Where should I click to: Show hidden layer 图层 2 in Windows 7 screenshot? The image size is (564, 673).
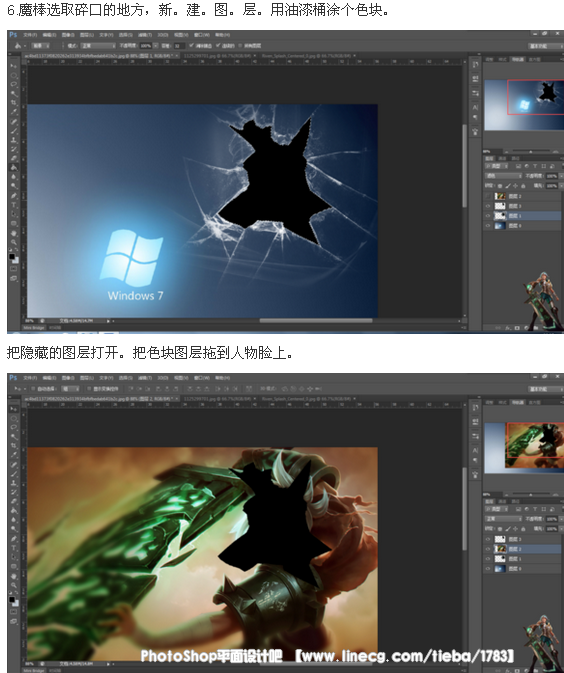pos(488,196)
